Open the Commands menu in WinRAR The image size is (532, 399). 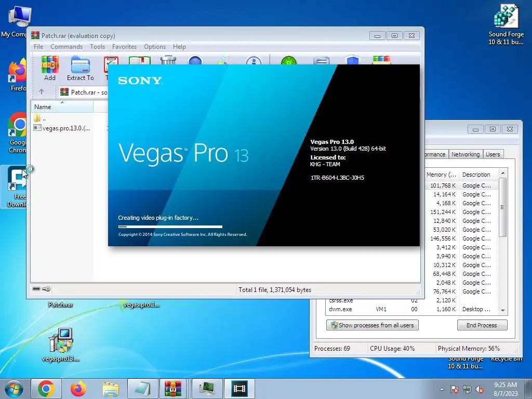coord(66,46)
